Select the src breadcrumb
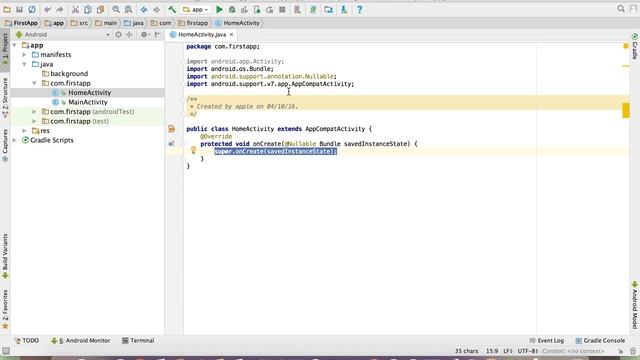This screenshot has height=360, width=640. coord(79,23)
